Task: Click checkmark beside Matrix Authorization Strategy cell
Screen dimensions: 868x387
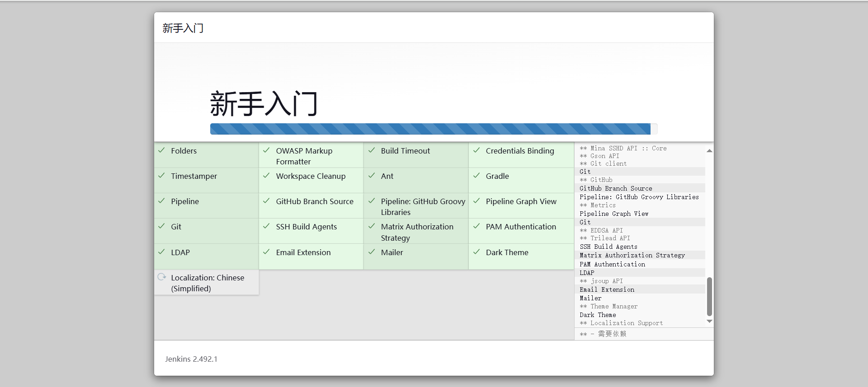Action: coord(372,226)
